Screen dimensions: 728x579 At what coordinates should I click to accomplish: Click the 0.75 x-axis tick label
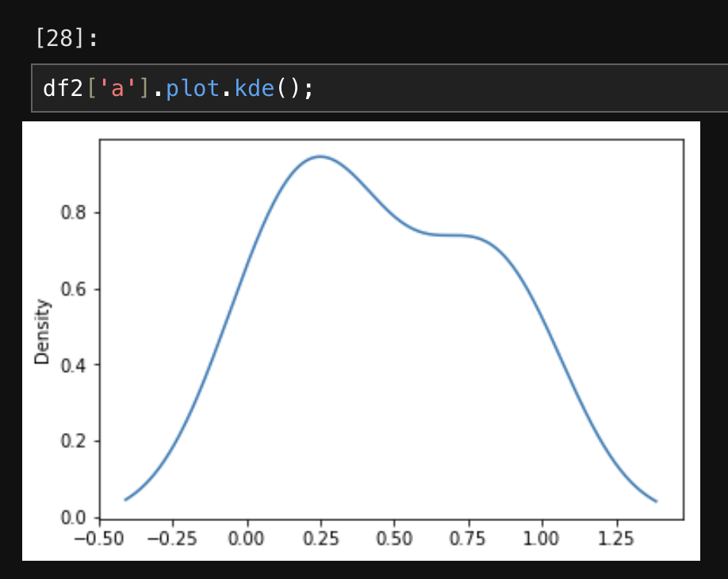[x=468, y=539]
